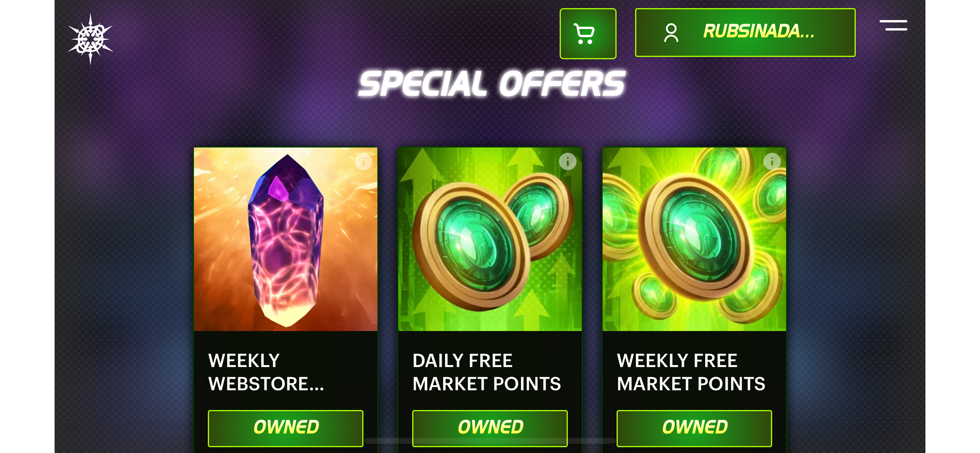Click OWNED under Weekly Webstore
980x453 pixels.
[x=286, y=428]
